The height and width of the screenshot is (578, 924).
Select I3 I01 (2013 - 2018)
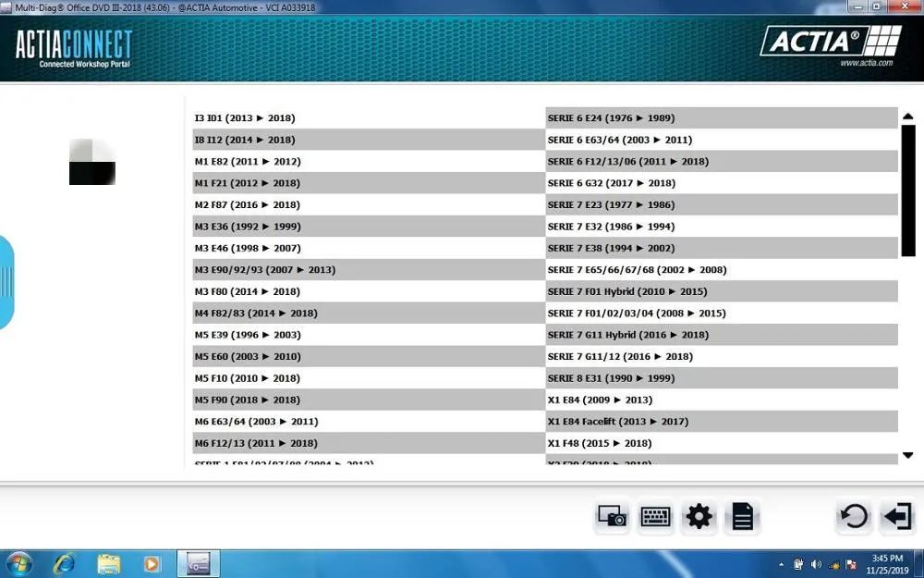[369, 118]
